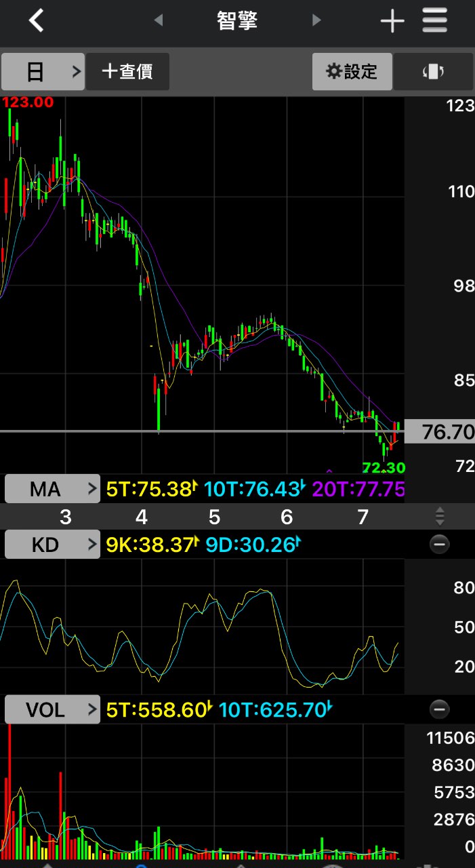This screenshot has width=475, height=868.
Task: Select month 4 on the time axis
Action: click(141, 517)
